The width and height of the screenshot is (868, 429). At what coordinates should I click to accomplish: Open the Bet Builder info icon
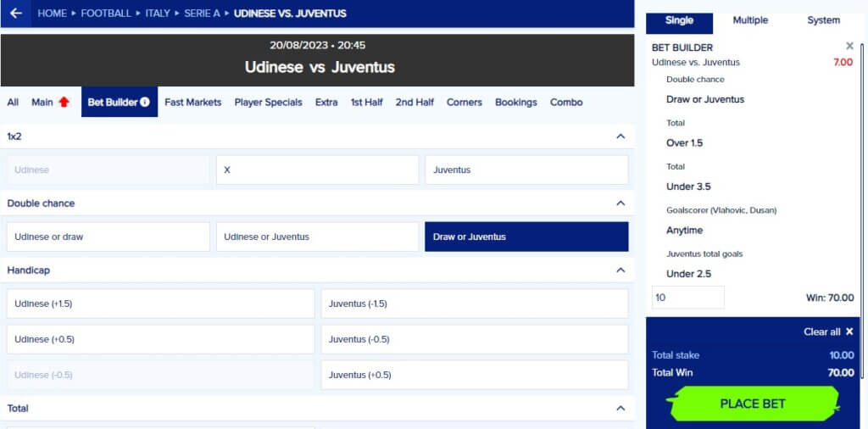click(144, 102)
